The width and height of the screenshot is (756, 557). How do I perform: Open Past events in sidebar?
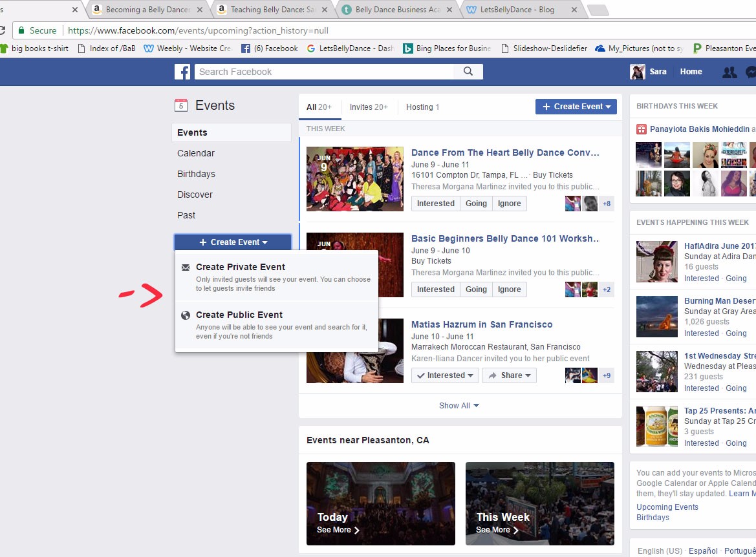[x=186, y=215]
